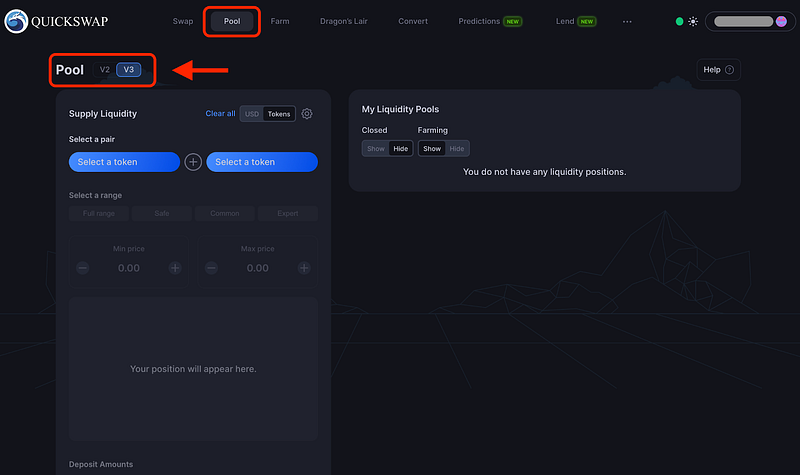The width and height of the screenshot is (800, 475).
Task: Open the liquidity settings gear icon
Action: (x=307, y=114)
